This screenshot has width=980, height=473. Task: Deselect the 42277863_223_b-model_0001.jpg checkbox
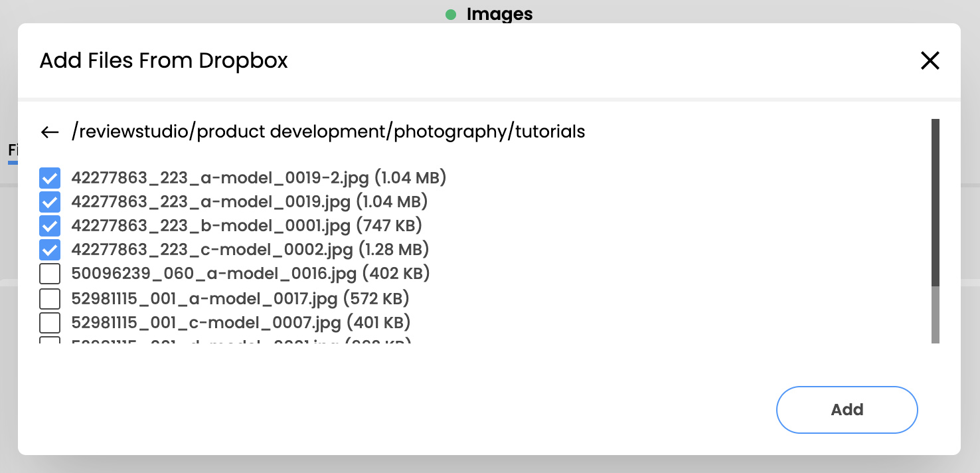pyautogui.click(x=50, y=226)
